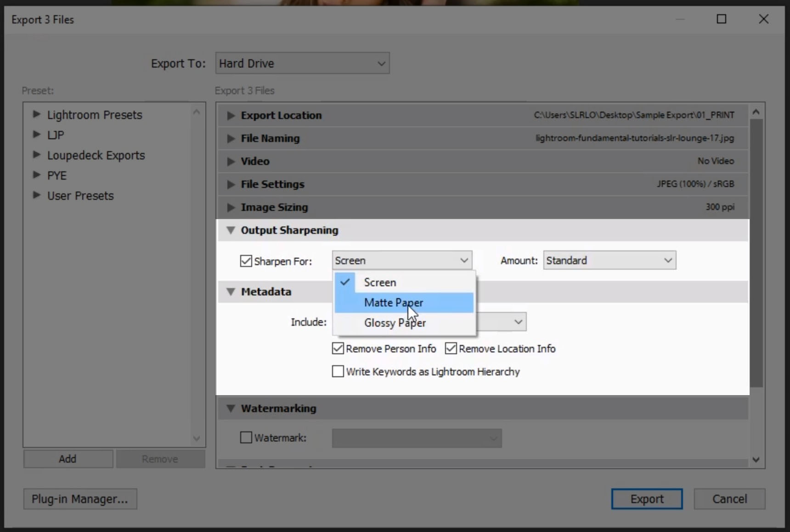Open the Plug-in Manager

coord(80,498)
